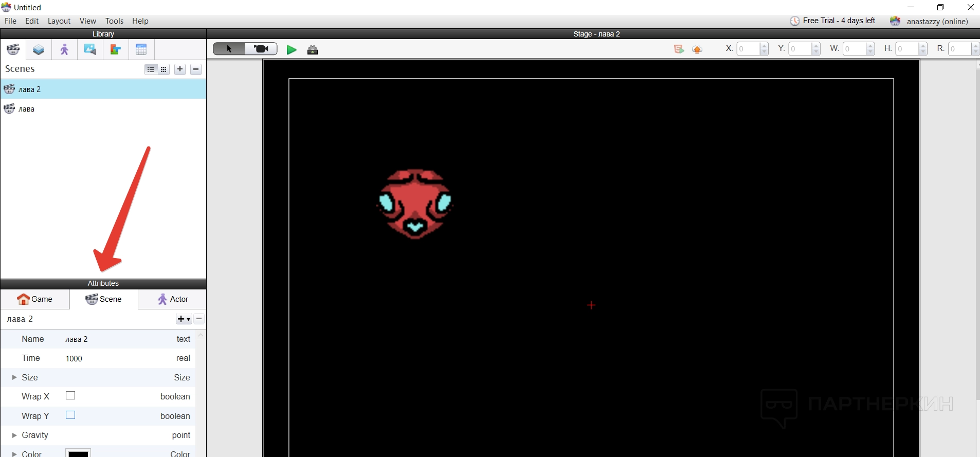This screenshot has height=457, width=980.
Task: Open the Behaviors library tab icon
Action: pos(116,49)
